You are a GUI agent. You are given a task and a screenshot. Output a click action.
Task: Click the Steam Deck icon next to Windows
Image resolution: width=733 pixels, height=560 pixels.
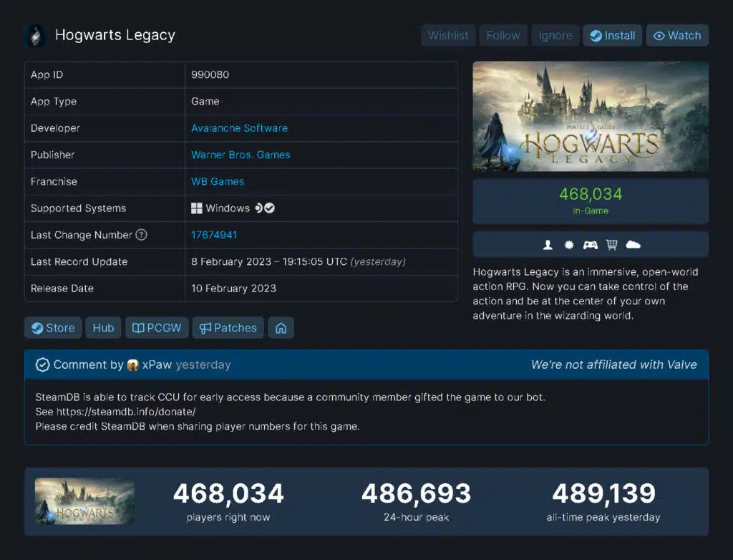[258, 208]
